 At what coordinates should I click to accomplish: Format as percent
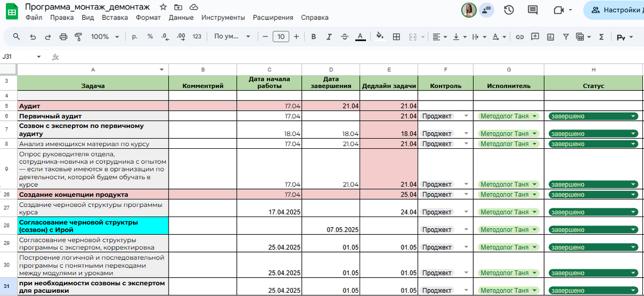(x=150, y=37)
